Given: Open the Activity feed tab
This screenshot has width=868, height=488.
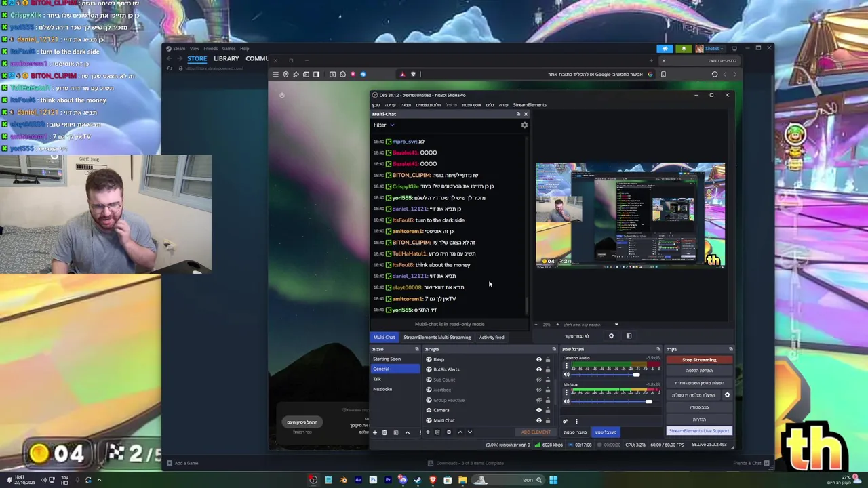Looking at the screenshot, I should coord(492,337).
